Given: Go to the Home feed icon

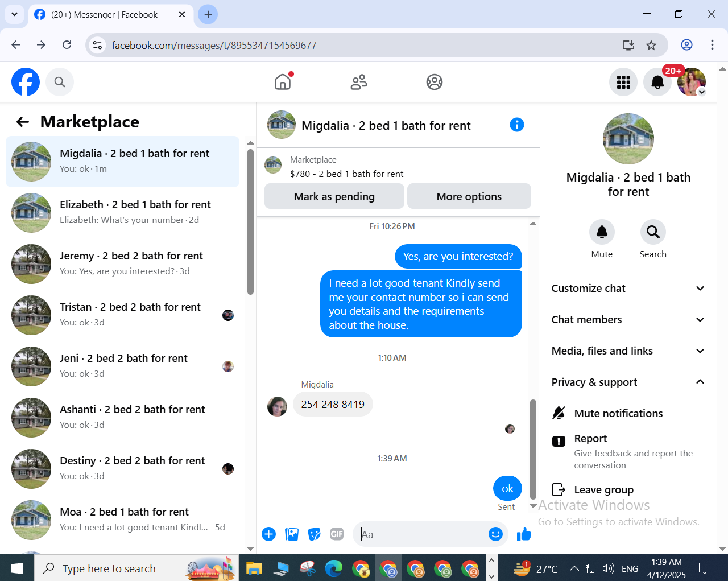Looking at the screenshot, I should coord(283,82).
